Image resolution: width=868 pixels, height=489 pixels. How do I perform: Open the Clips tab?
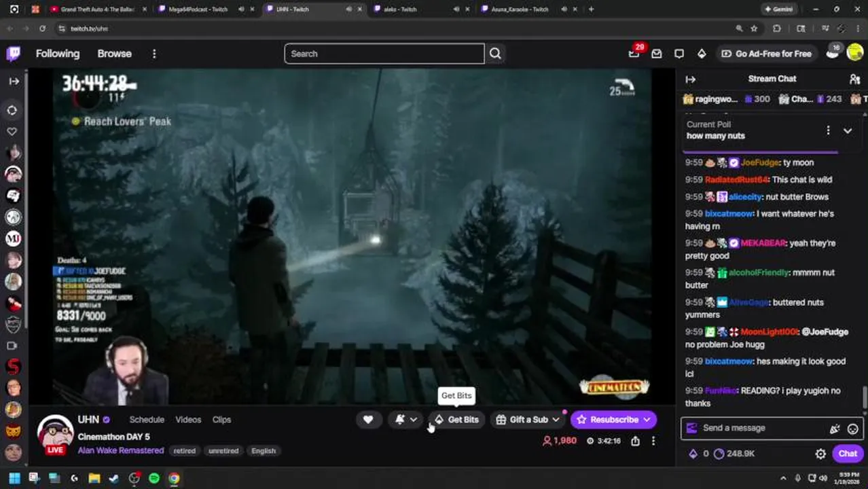point(221,420)
